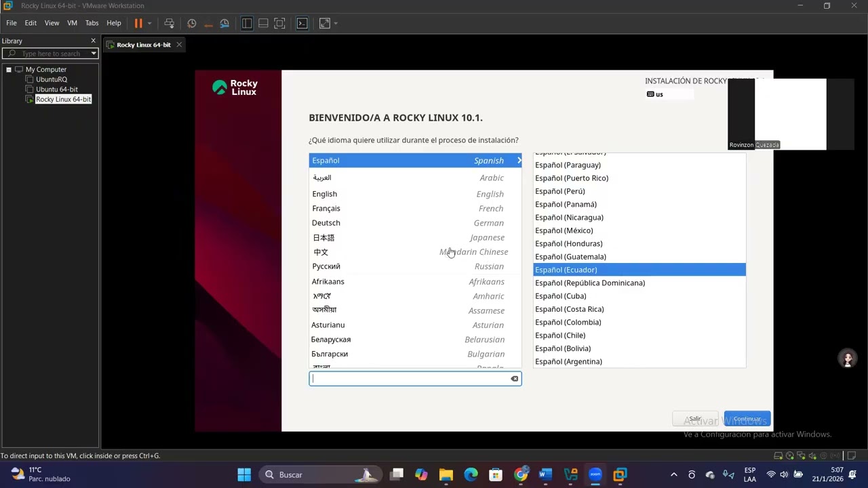Select Español (Ecuador) locale
The image size is (868, 488).
pyautogui.click(x=639, y=270)
